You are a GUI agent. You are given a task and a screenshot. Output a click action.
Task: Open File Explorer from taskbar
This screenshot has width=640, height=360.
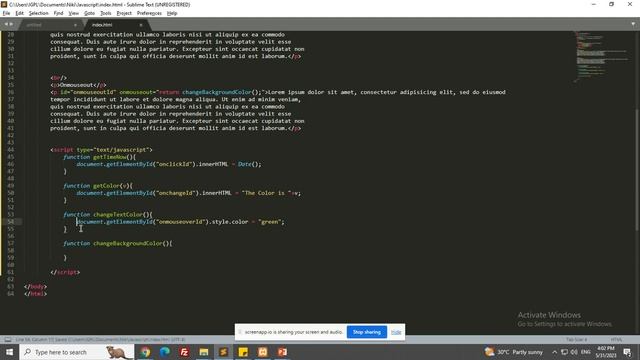204,352
